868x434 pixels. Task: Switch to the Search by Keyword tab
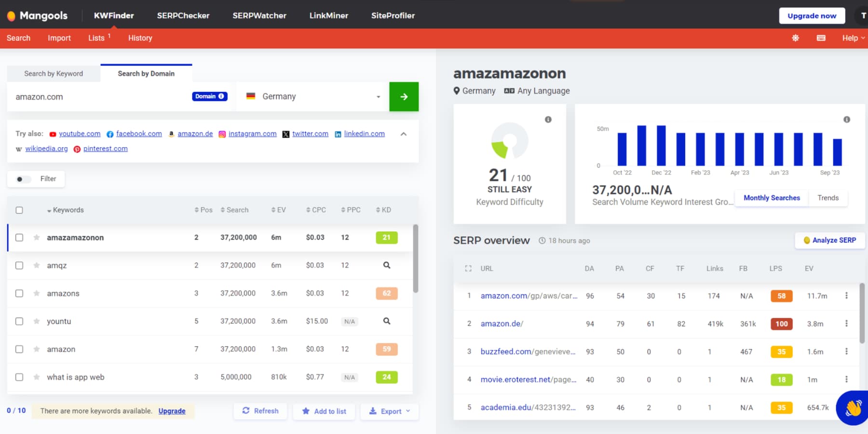pyautogui.click(x=53, y=73)
